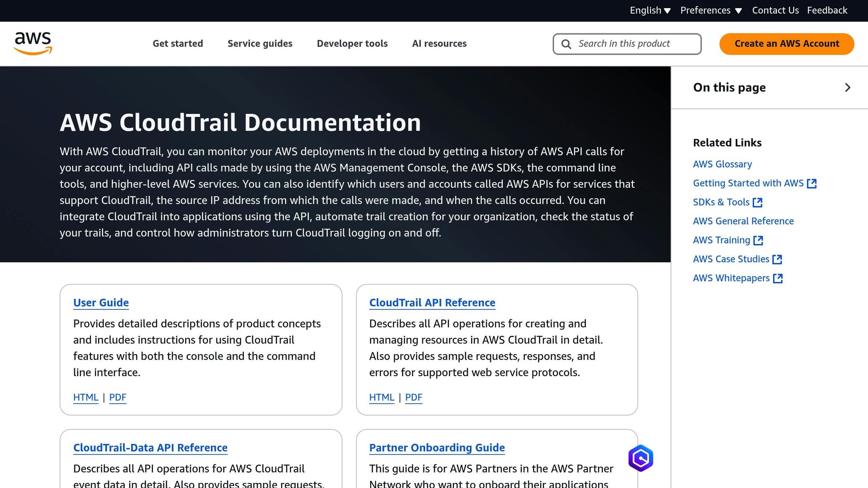Expand the English language dropdown
868x488 pixels.
pos(650,11)
